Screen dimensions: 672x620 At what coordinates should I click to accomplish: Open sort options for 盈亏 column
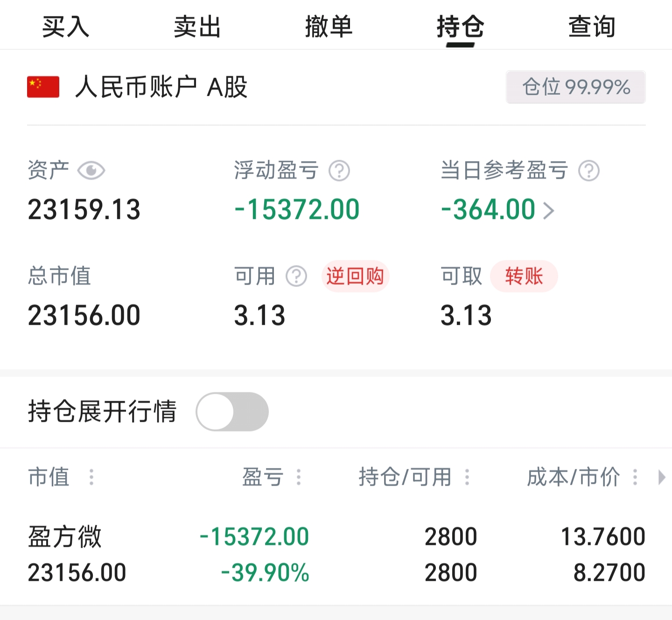pos(299,477)
